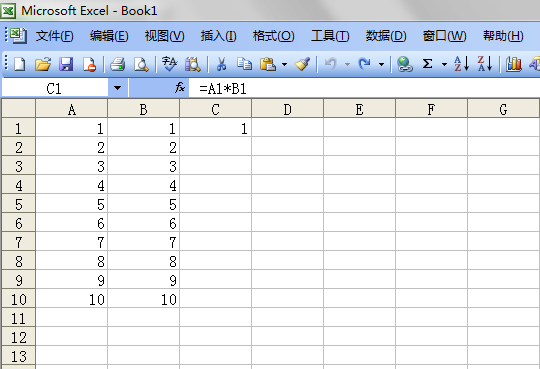Select empty cell D1
The image size is (540, 369).
coord(288,128)
